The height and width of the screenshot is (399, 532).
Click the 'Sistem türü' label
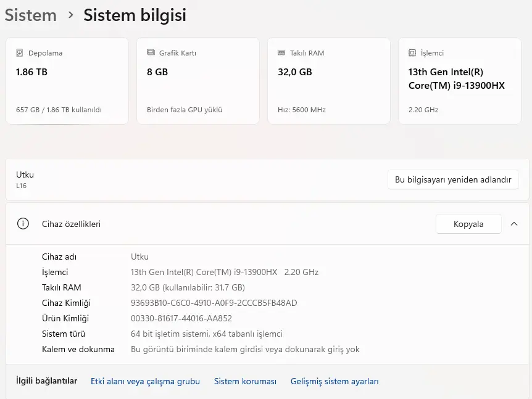pos(64,334)
